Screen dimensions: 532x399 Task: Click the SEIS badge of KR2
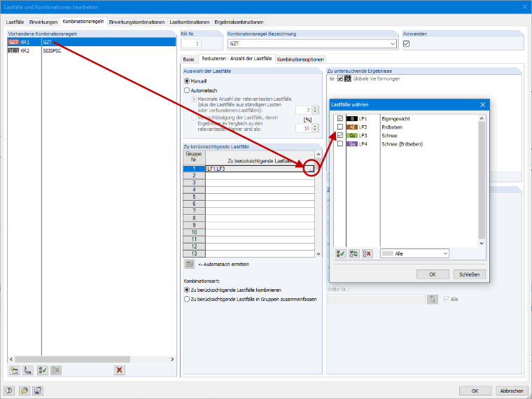click(14, 50)
